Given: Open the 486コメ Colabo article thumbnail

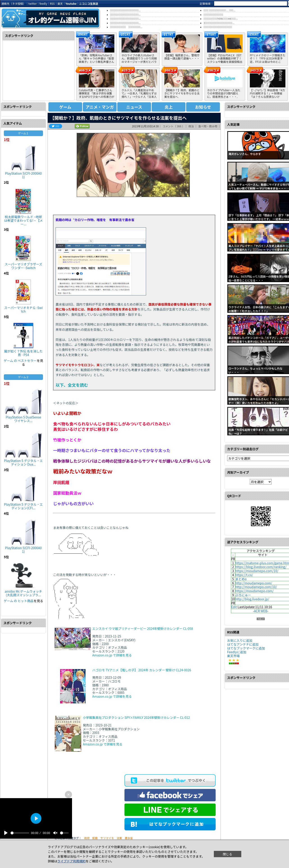Looking at the screenshot, I should pyautogui.click(x=96, y=78).
